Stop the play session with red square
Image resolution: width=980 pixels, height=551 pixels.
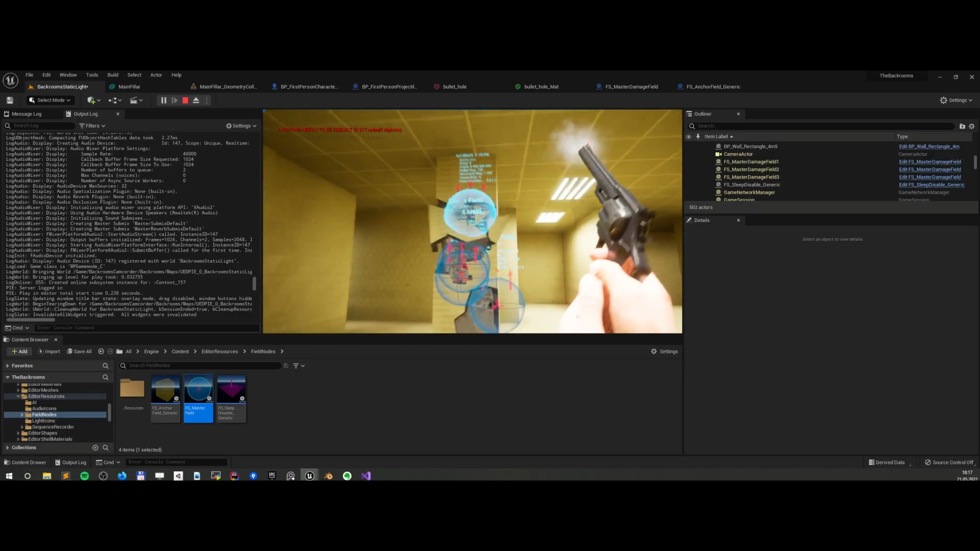coord(185,101)
